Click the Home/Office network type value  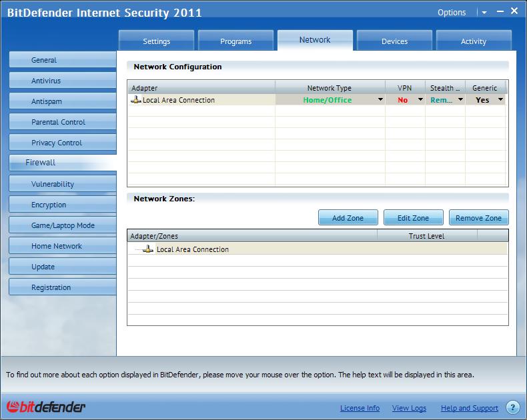[328, 100]
